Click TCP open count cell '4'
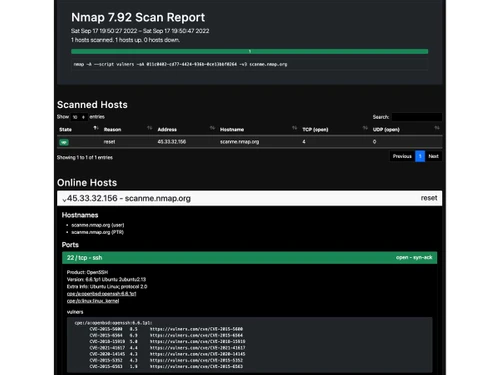Image resolution: width=500 pixels, height=375 pixels. (x=304, y=142)
